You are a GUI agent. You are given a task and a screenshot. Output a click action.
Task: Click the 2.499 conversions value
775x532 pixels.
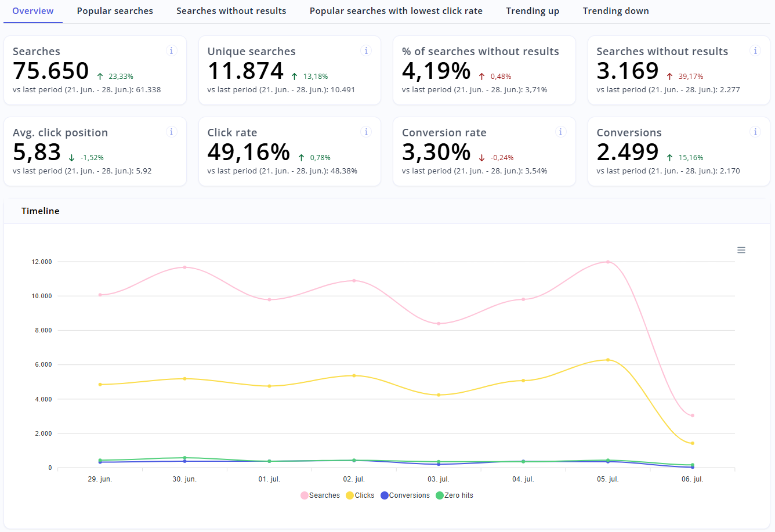pos(628,152)
